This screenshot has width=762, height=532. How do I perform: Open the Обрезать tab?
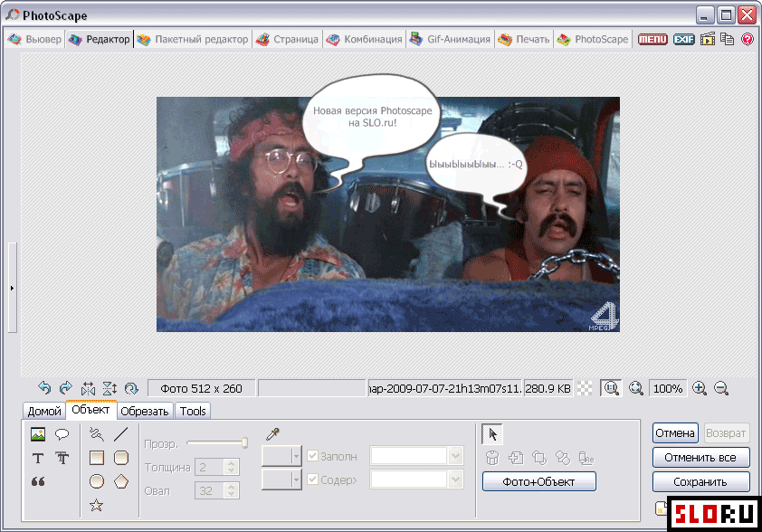[x=144, y=411]
